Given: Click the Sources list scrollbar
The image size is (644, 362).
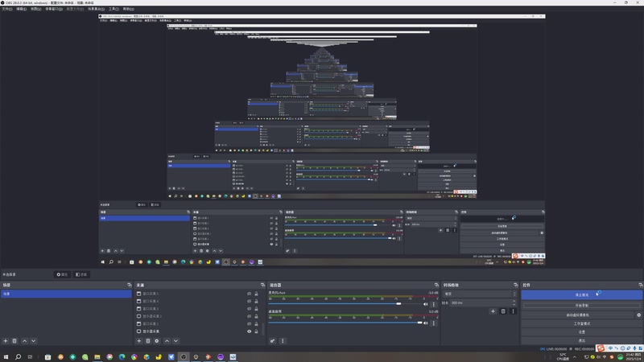Looking at the screenshot, I should point(262,328).
